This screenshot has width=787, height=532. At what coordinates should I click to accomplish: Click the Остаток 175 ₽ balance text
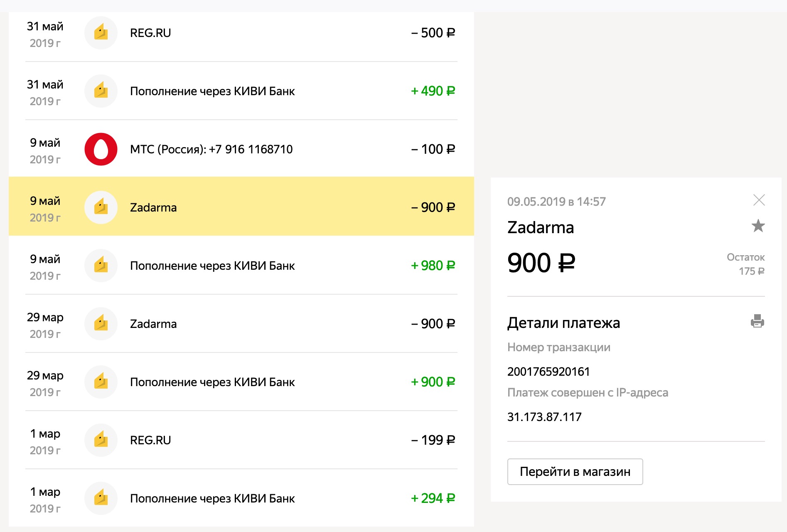[x=746, y=264]
